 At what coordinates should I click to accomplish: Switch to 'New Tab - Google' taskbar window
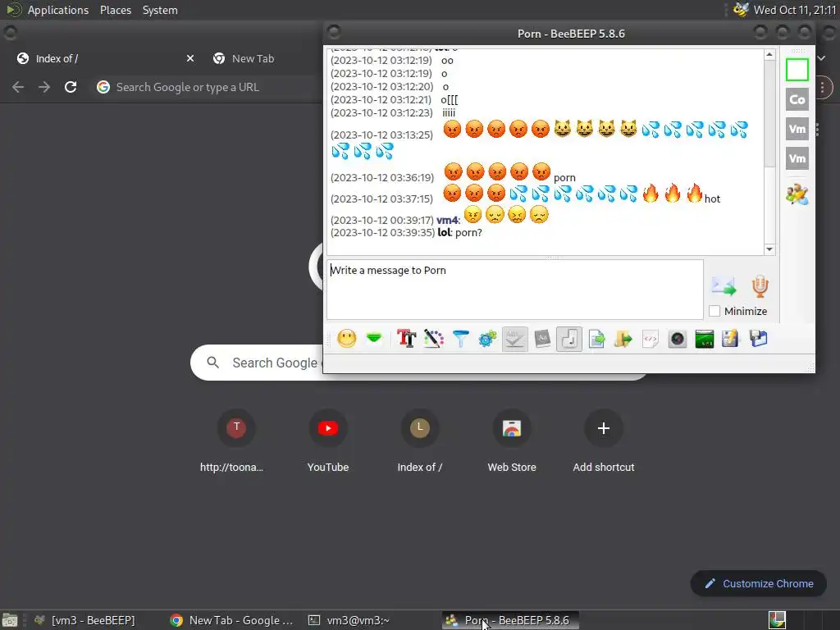[231, 620]
